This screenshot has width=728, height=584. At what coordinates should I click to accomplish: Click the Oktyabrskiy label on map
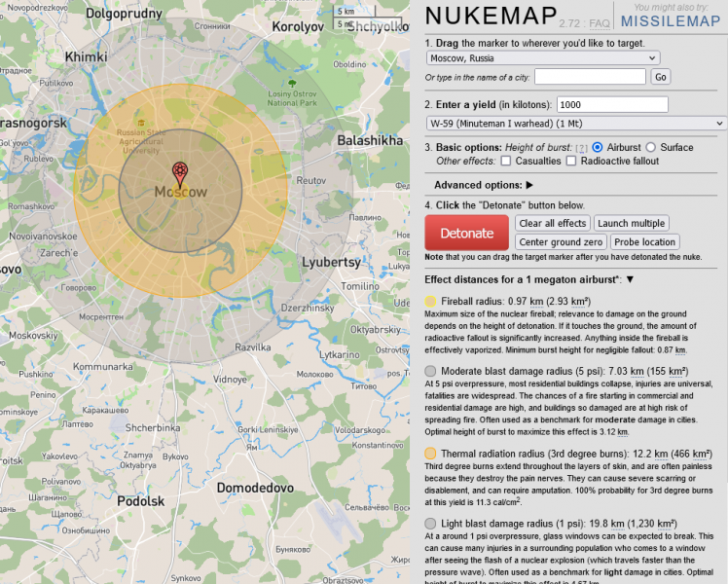(x=375, y=330)
